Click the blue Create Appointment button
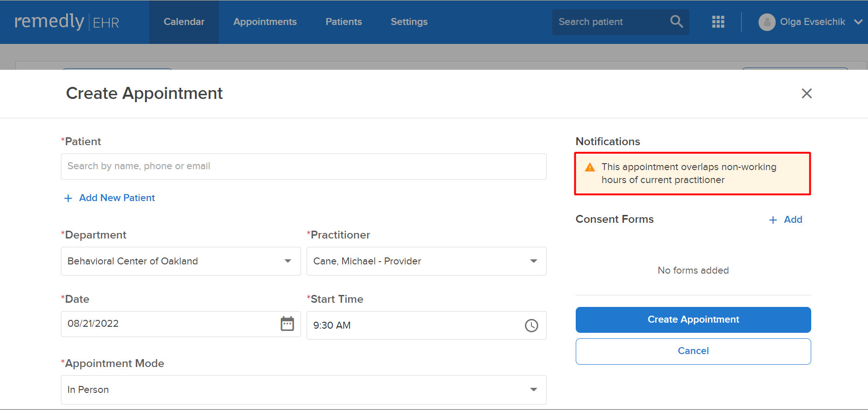Screen dimensions: 868x410 [x=693, y=320]
